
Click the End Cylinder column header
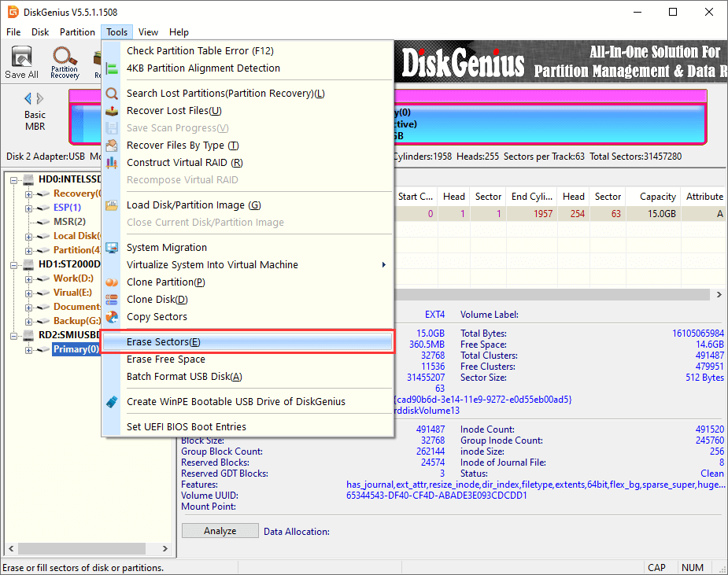tap(531, 197)
